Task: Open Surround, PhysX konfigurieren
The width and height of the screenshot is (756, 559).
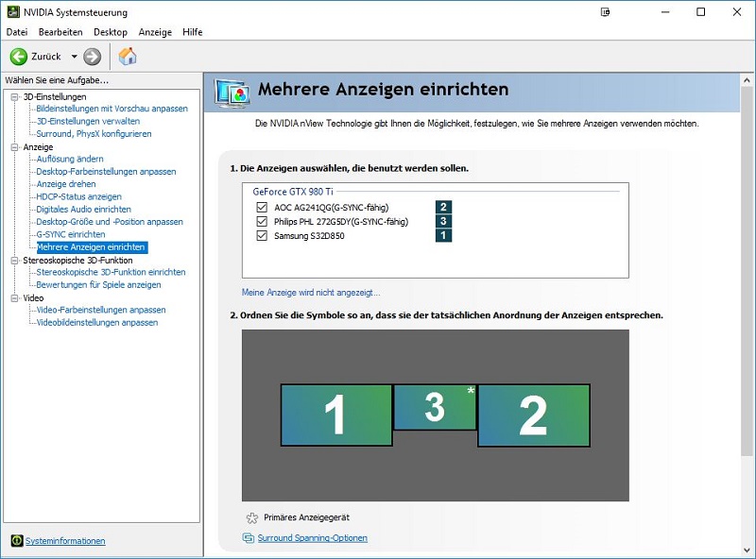Action: point(94,133)
